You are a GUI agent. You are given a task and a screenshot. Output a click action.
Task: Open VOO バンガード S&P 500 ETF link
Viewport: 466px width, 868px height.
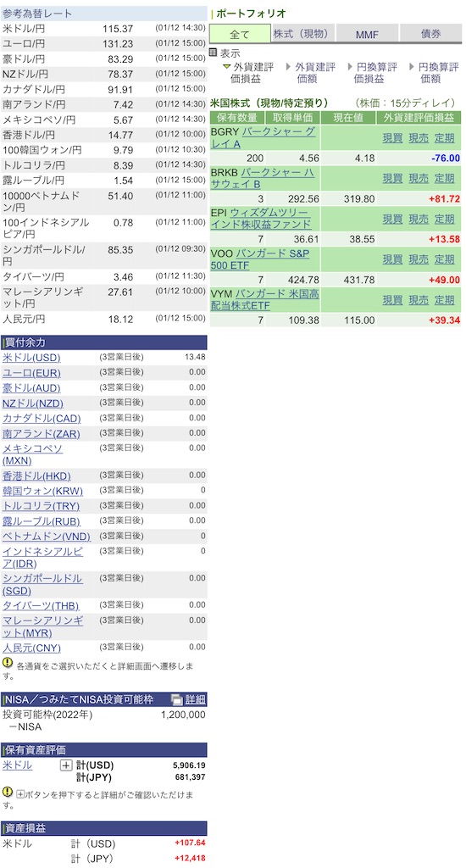point(259,259)
